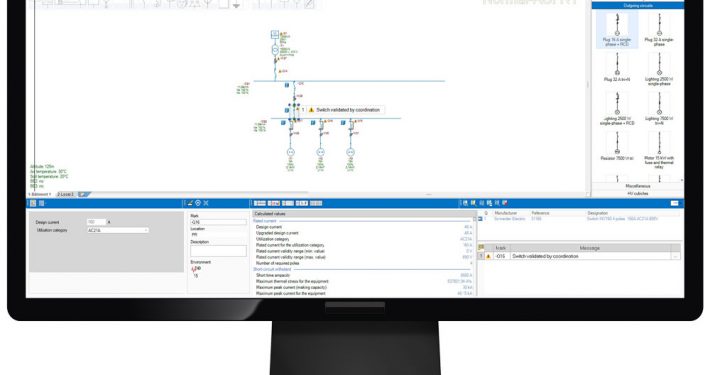
Task: Switch to the 2 Local 2 sheet tab
Action: (65, 194)
